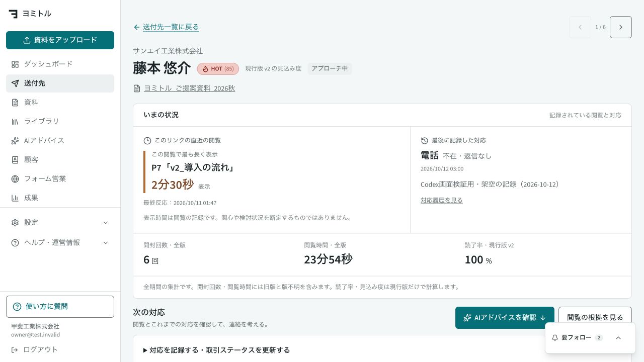
Task: Click the owner@test.invalid account text
Action: (x=35, y=335)
